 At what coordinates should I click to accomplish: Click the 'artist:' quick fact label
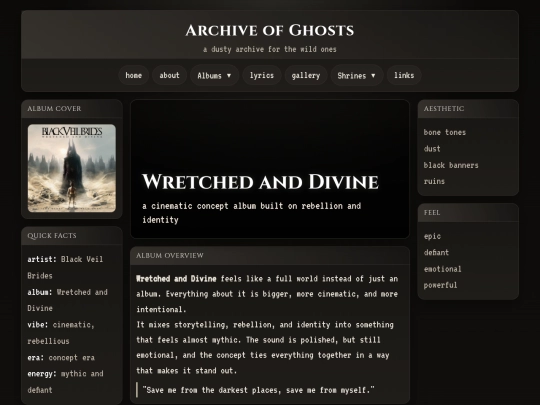click(42, 259)
